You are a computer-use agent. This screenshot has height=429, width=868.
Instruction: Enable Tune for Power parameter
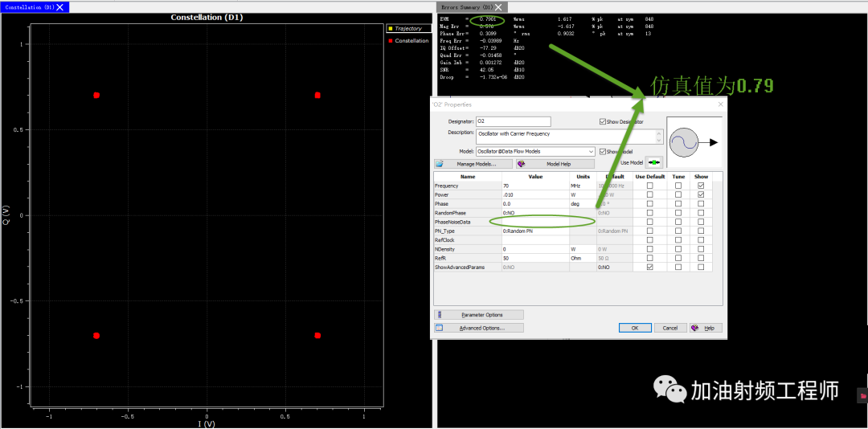point(678,195)
